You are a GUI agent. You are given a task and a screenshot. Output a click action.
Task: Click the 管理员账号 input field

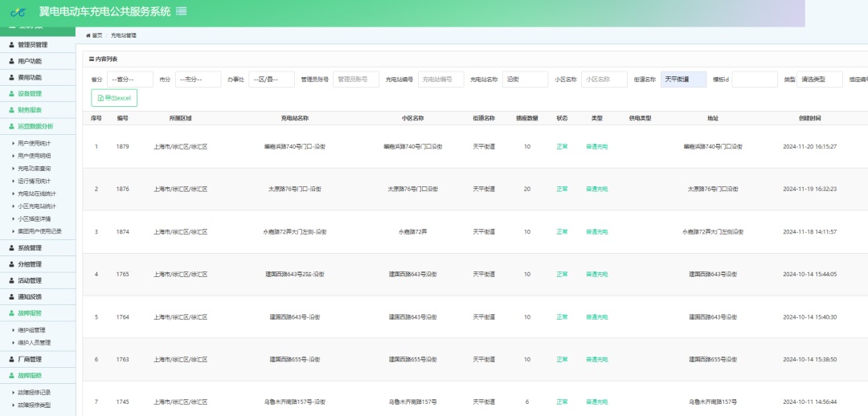pyautogui.click(x=356, y=80)
